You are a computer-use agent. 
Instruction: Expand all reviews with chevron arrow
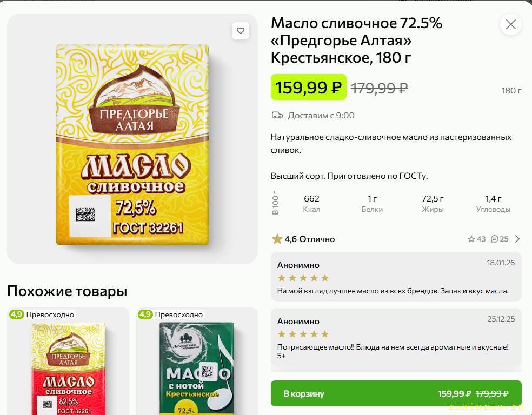[x=517, y=239]
